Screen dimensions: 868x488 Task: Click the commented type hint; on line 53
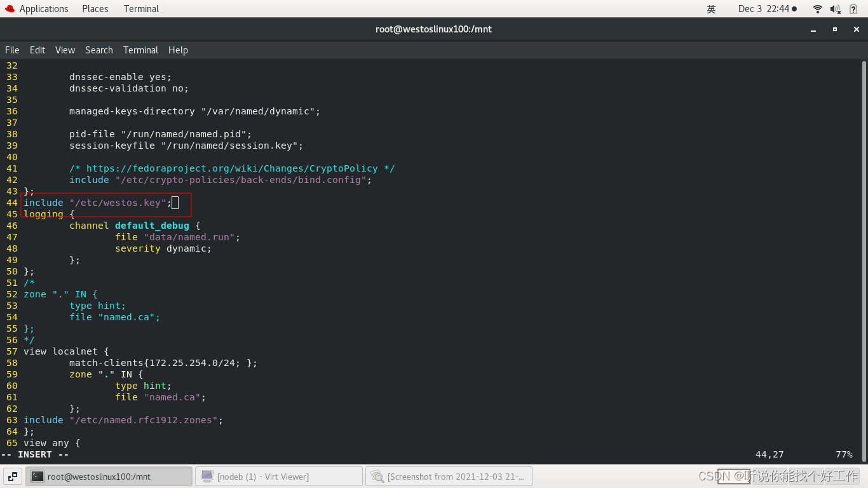click(98, 306)
